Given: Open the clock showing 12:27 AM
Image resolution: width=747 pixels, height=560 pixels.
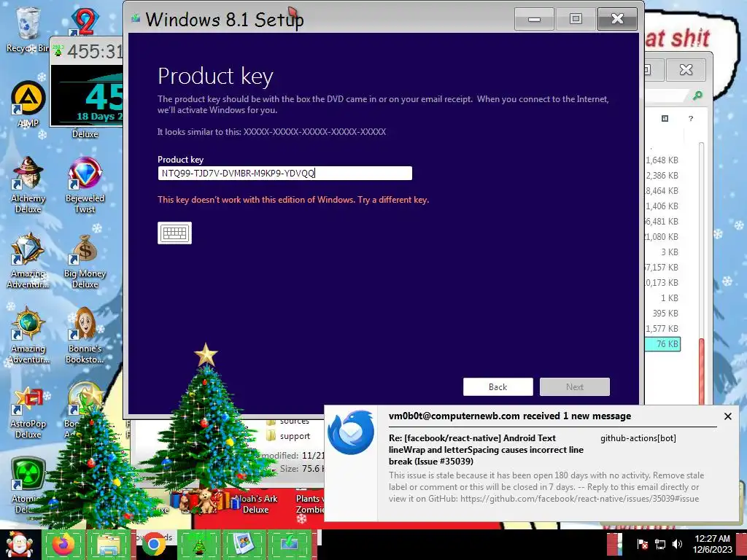Looking at the screenshot, I should pyautogui.click(x=712, y=544).
